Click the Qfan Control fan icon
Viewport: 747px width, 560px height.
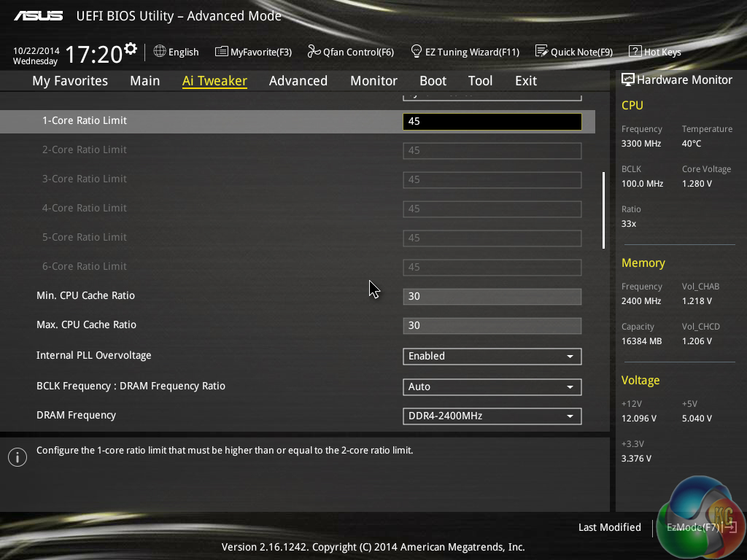314,51
